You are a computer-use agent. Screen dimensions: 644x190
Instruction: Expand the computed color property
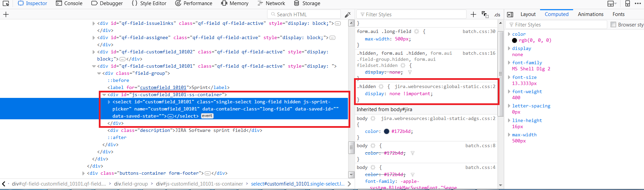509,34
